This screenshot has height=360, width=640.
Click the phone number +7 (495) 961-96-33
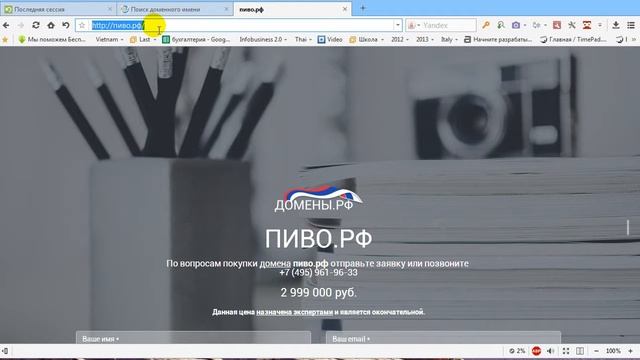click(318, 273)
